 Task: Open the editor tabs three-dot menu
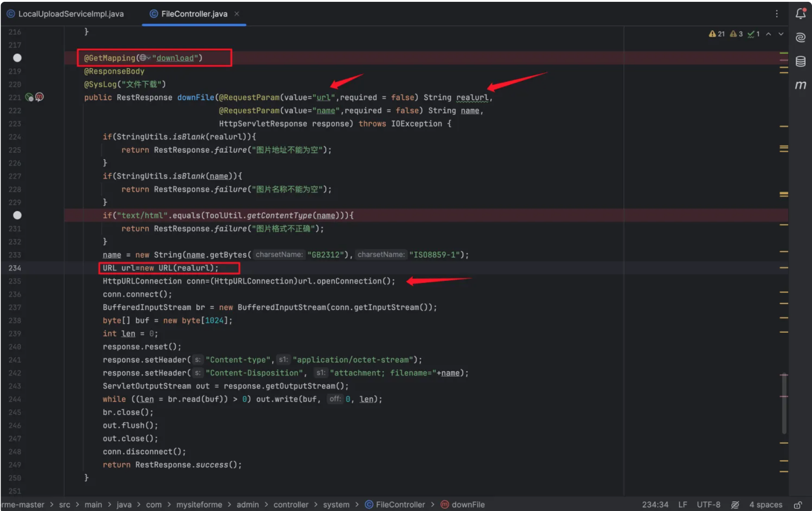pyautogui.click(x=776, y=14)
